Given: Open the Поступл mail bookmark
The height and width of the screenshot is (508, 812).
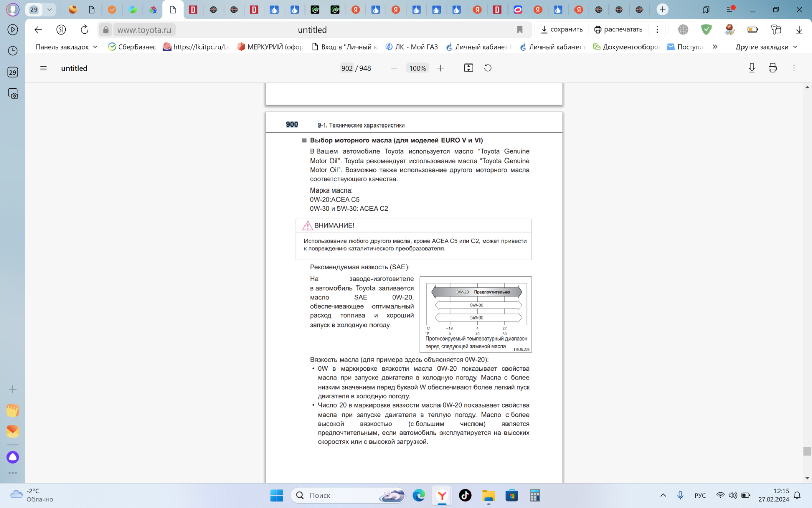Looking at the screenshot, I should pos(685,47).
